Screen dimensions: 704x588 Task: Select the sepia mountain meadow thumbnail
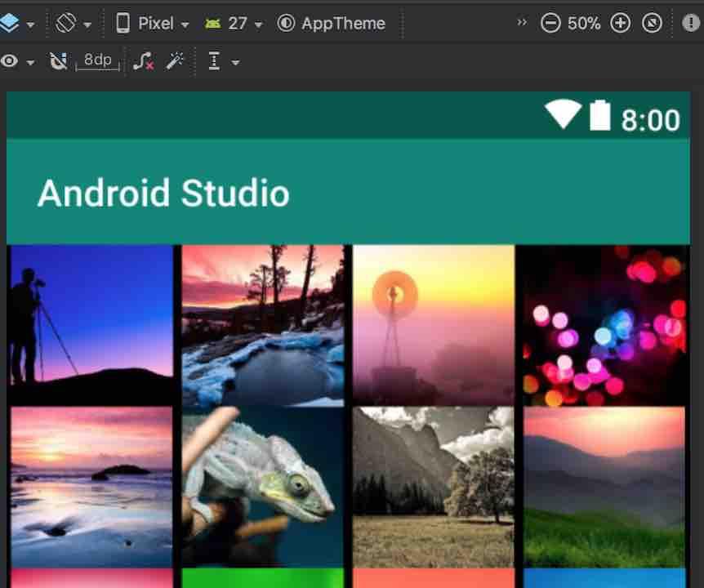(x=434, y=487)
